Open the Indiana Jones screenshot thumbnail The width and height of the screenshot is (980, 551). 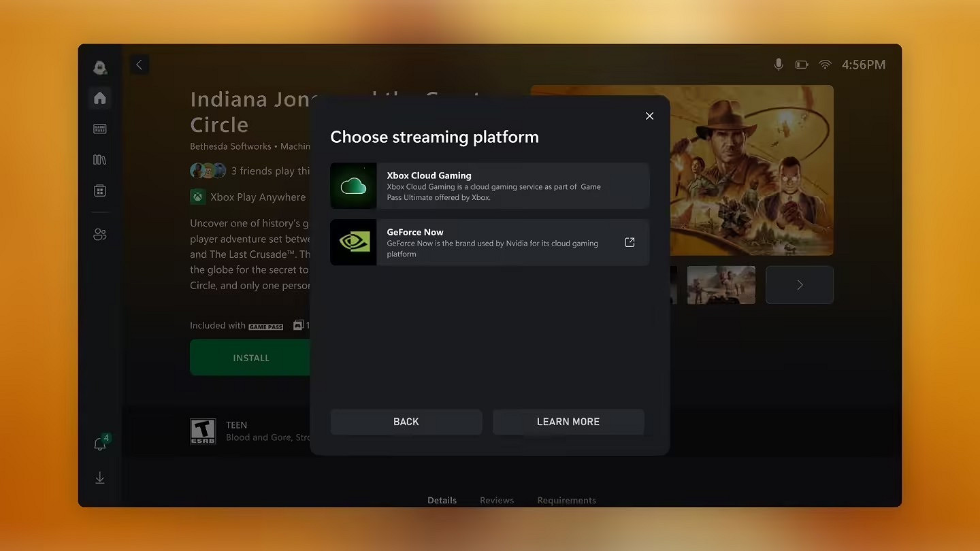pyautogui.click(x=721, y=284)
